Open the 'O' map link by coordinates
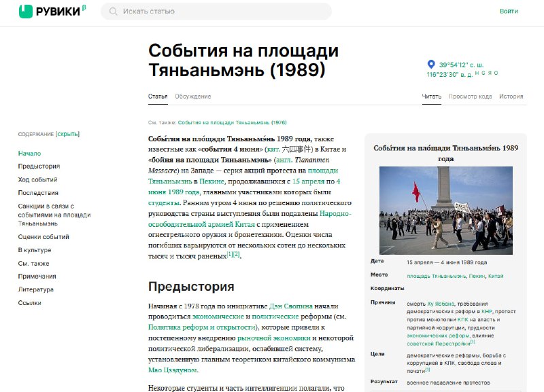544x392 pixels. click(x=496, y=73)
